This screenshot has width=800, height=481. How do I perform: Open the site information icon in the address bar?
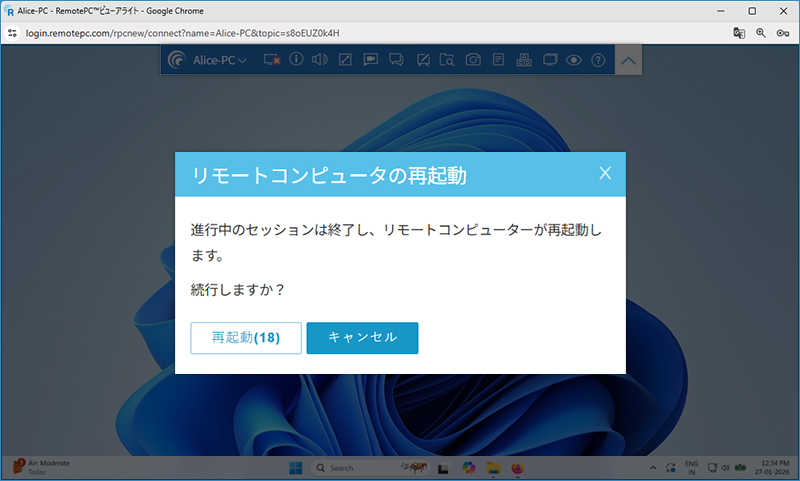click(x=12, y=33)
